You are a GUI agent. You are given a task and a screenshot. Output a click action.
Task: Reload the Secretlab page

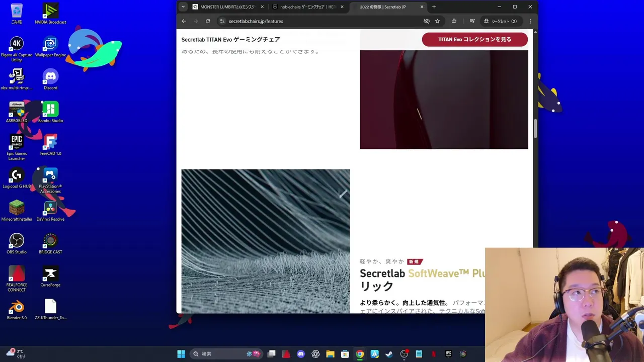click(208, 21)
